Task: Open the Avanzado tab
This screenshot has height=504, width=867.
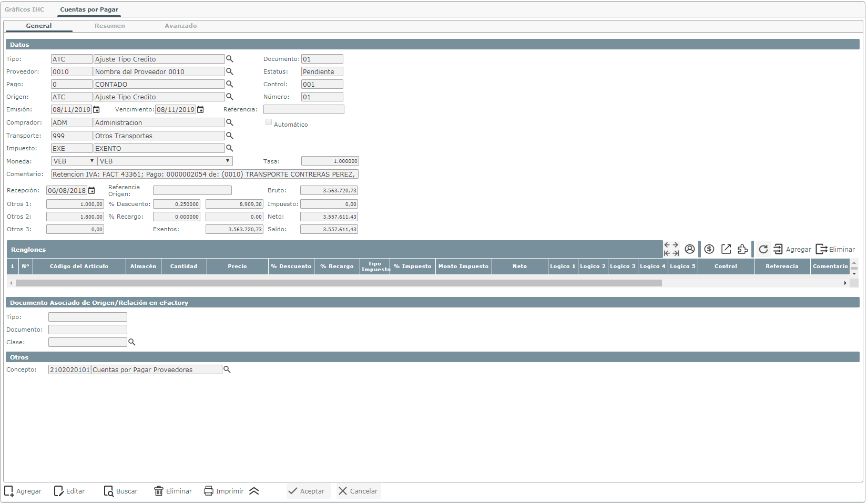Action: pos(181,26)
